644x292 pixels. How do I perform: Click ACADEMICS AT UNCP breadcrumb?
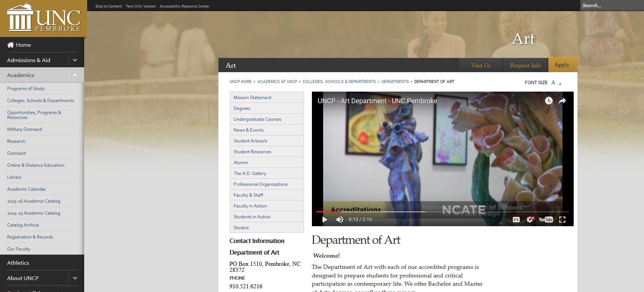(x=277, y=82)
